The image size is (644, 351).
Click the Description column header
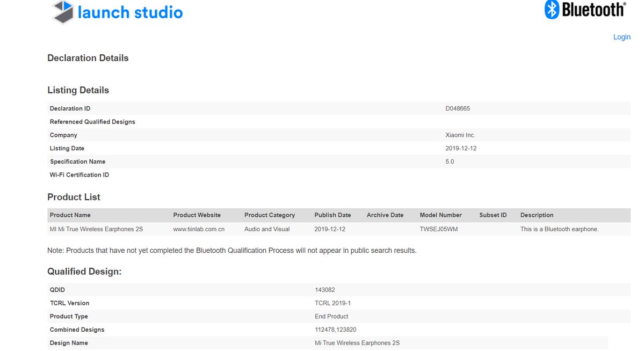[x=537, y=215]
